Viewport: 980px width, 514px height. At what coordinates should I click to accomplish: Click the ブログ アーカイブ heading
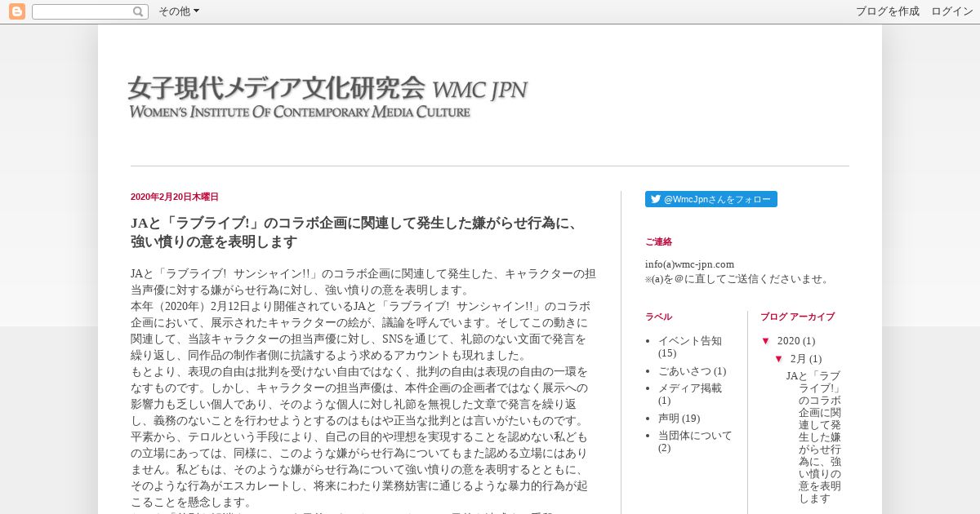[797, 317]
